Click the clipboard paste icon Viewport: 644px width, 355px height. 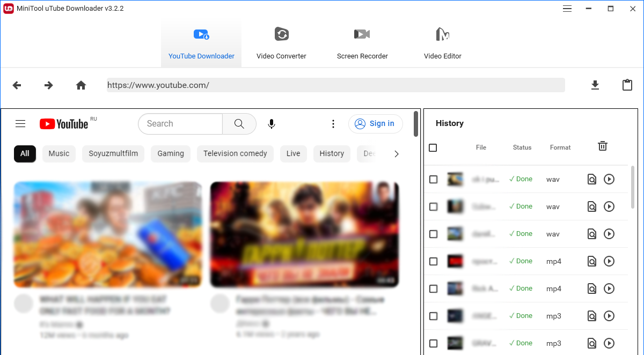click(627, 85)
